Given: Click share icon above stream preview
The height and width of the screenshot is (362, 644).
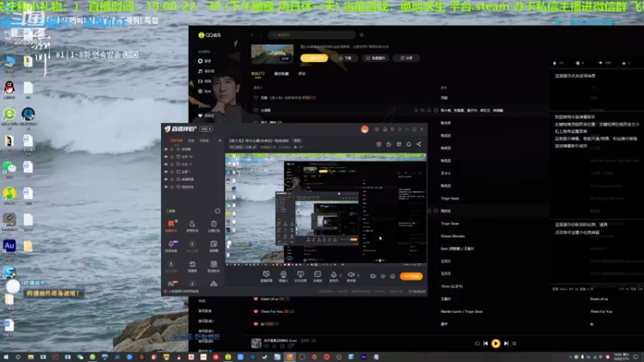Looking at the screenshot, I should tap(419, 144).
